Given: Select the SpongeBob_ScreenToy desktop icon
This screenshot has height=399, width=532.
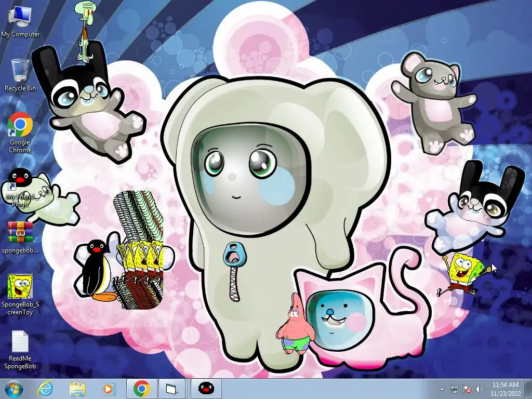Looking at the screenshot, I should pyautogui.click(x=20, y=295).
